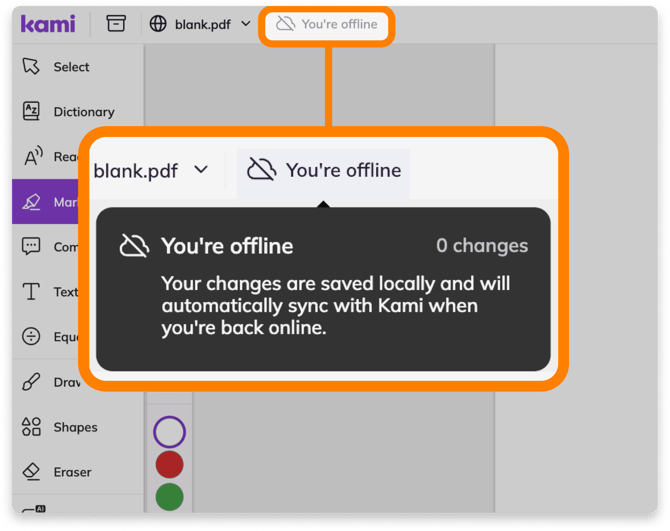The width and height of the screenshot is (670, 531).
Task: Click the small "You're offline" status in top bar
Action: coord(327,24)
